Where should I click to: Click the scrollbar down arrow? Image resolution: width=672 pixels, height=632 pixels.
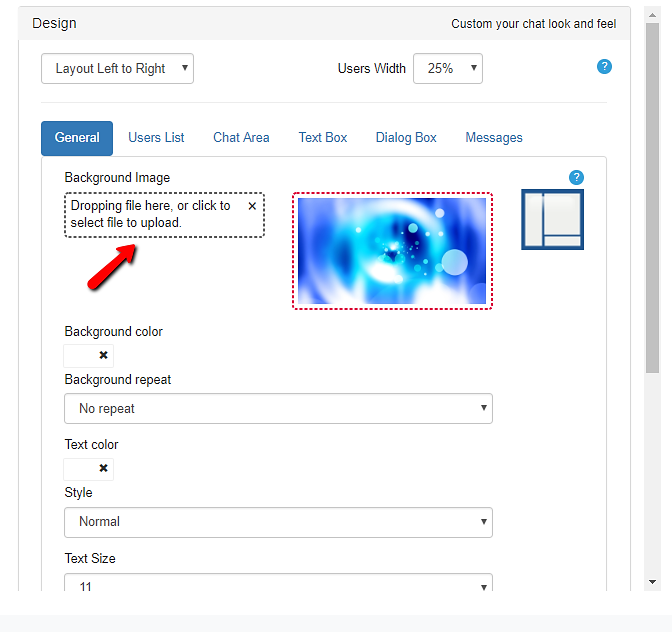652,582
